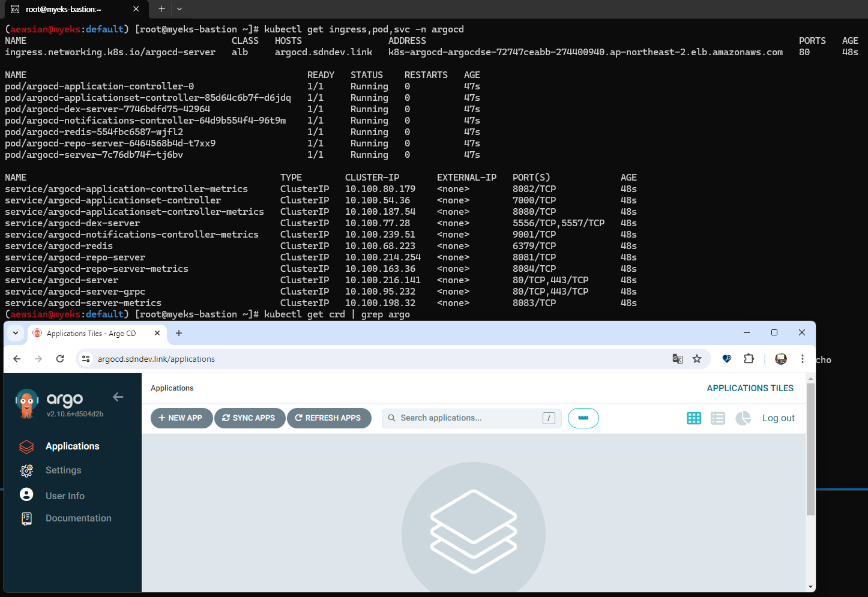Screen dimensions: 868x597
Task: Open Chrome tab search dropdown arrow
Action: pyautogui.click(x=16, y=333)
